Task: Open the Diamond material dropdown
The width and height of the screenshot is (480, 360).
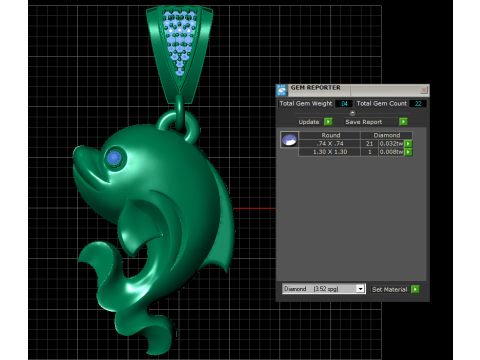Action: click(360, 289)
